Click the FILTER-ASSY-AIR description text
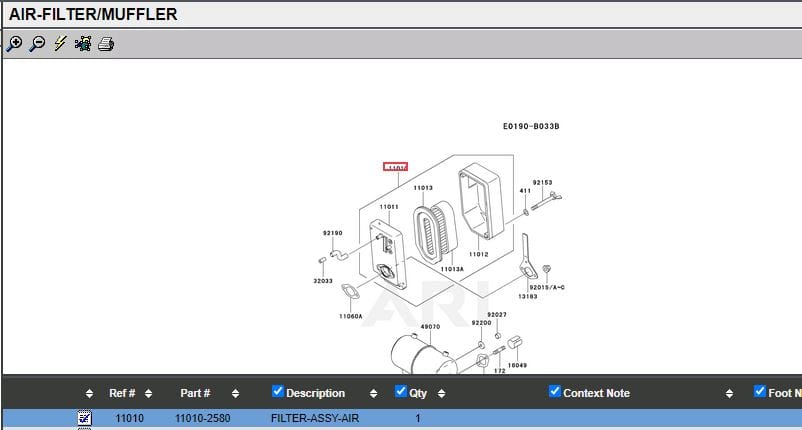Screen dimensions: 802x430 (314, 418)
